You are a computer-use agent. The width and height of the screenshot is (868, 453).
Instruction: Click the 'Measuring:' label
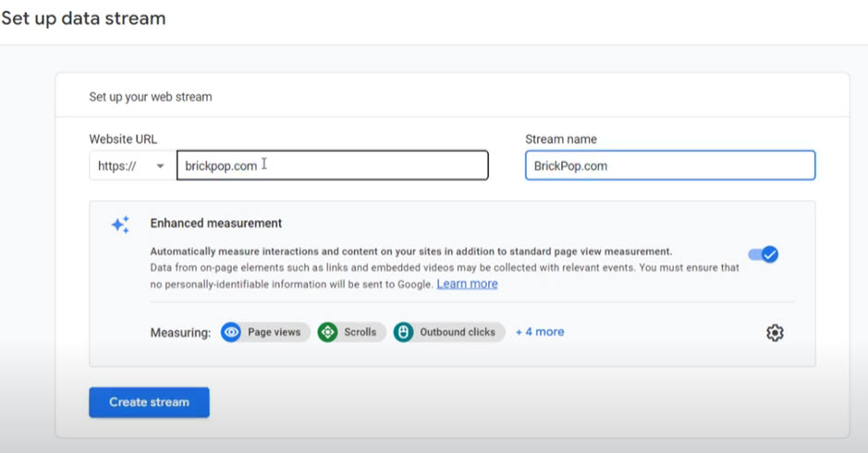click(180, 333)
